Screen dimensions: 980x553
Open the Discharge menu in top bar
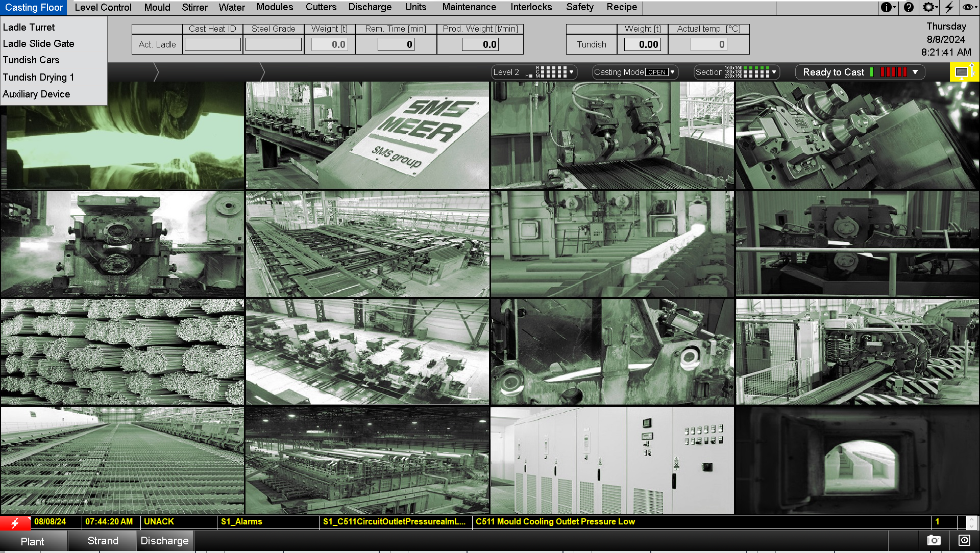[370, 7]
